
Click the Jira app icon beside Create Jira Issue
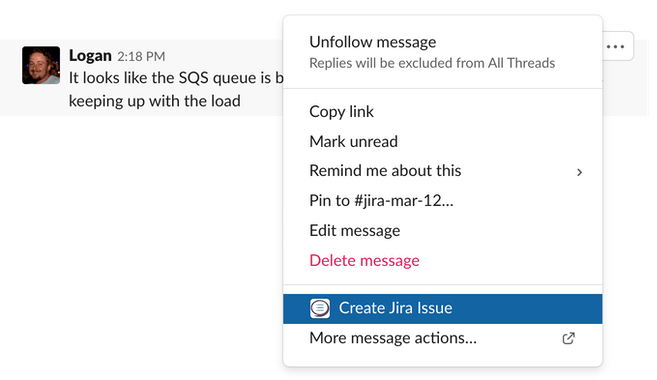coord(320,308)
